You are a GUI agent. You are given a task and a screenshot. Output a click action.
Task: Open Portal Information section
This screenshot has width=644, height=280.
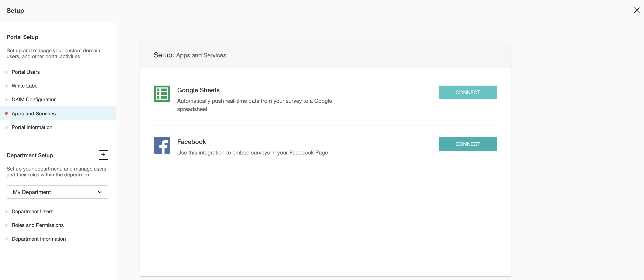pyautogui.click(x=32, y=127)
